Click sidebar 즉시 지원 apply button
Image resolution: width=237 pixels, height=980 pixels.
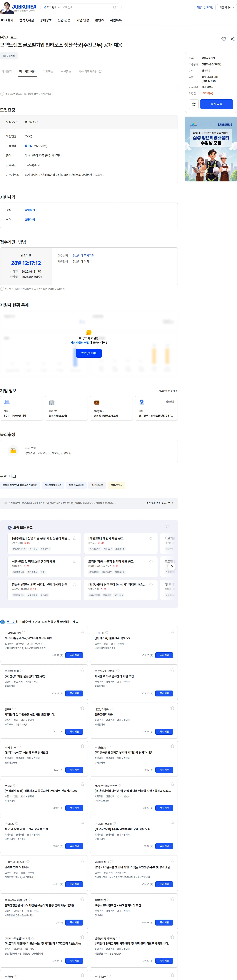point(216,104)
